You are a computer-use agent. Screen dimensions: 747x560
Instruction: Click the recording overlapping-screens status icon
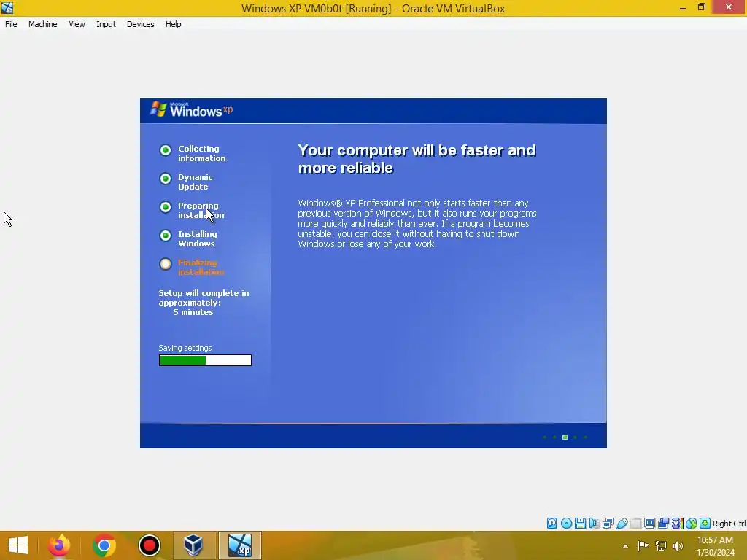pos(663,524)
